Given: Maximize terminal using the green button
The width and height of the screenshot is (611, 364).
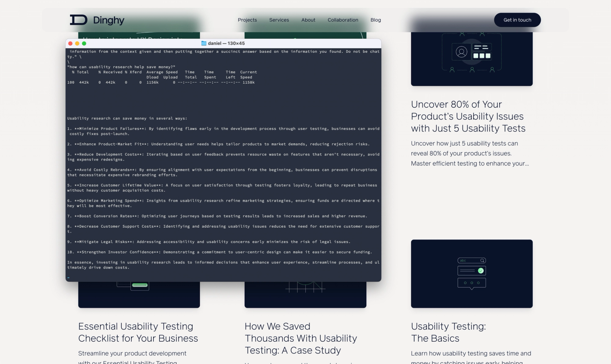Looking at the screenshot, I should pyautogui.click(x=84, y=44).
